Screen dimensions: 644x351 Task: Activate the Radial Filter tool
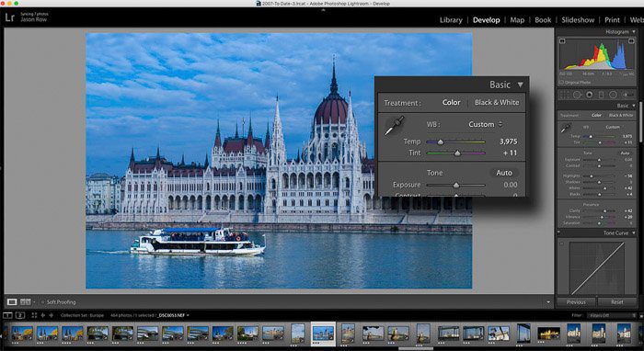tap(613, 95)
